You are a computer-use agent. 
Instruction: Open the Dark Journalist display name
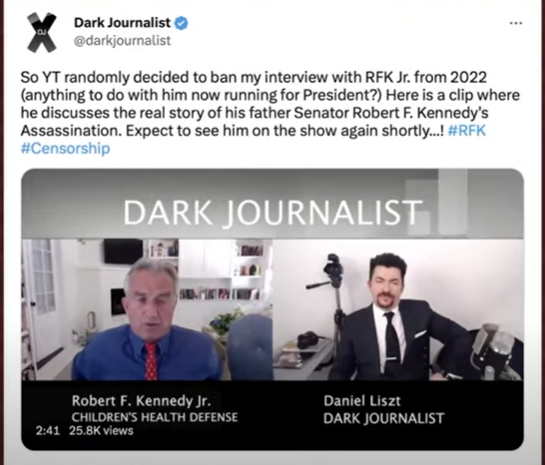122,23
